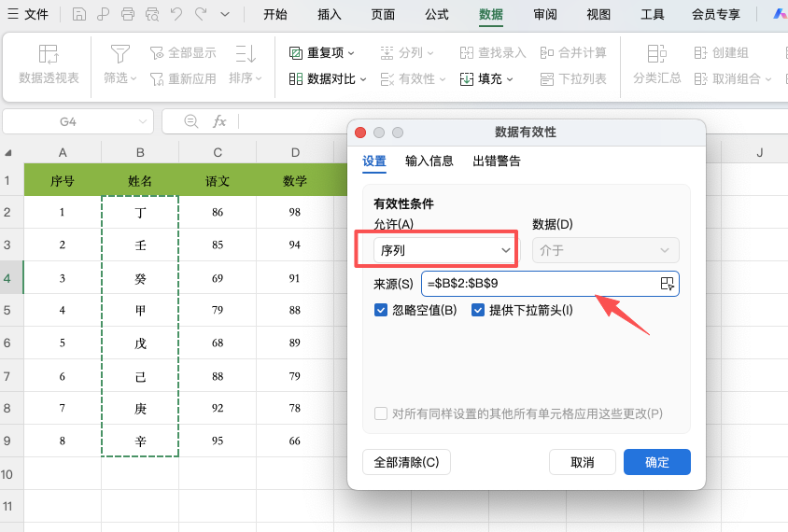
Task: Click 全部显示 in the ribbon
Action: coord(183,53)
